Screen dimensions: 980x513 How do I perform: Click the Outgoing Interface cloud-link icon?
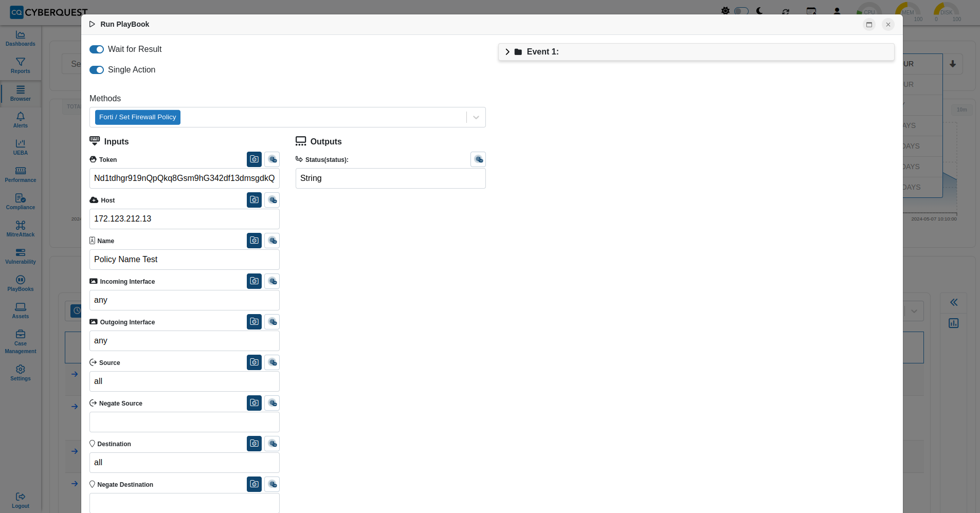point(272,322)
